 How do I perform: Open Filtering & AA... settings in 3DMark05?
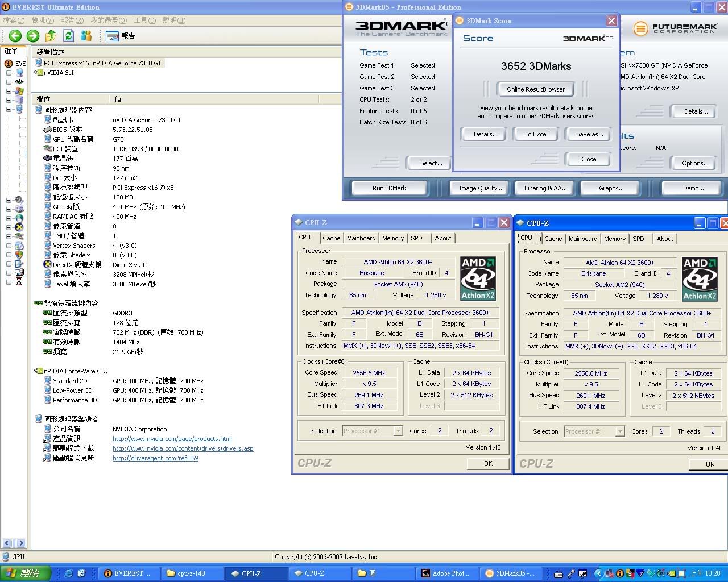point(545,188)
